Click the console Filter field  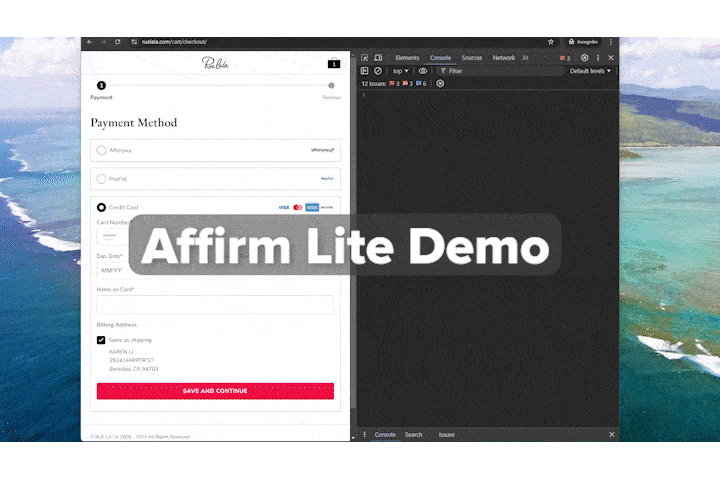501,71
